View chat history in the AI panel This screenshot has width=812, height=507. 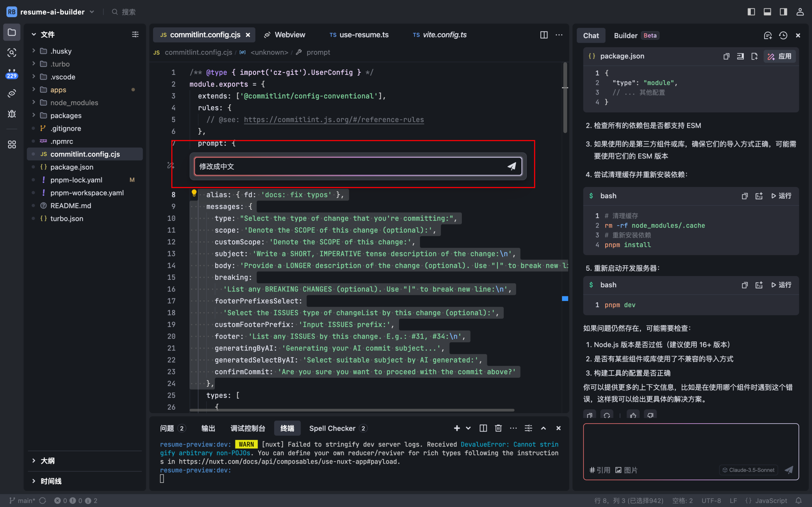(x=783, y=35)
